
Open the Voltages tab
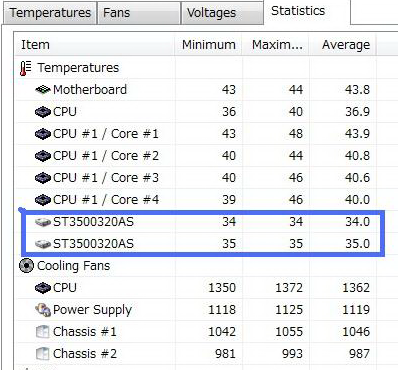pos(222,13)
